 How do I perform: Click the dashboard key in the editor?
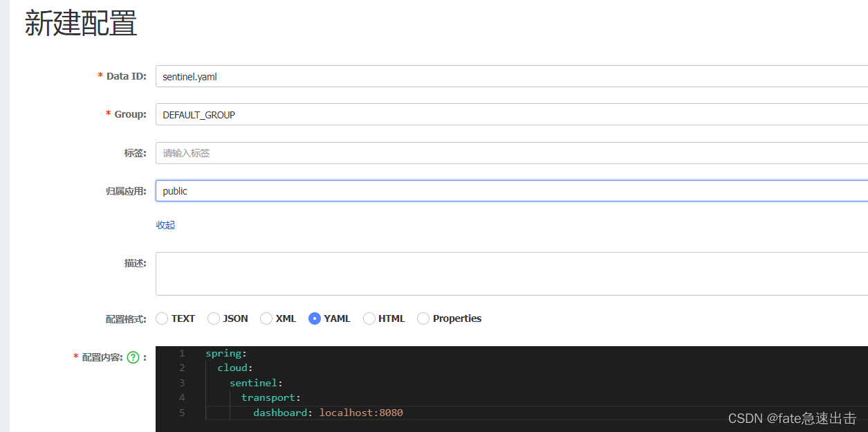pyautogui.click(x=279, y=413)
